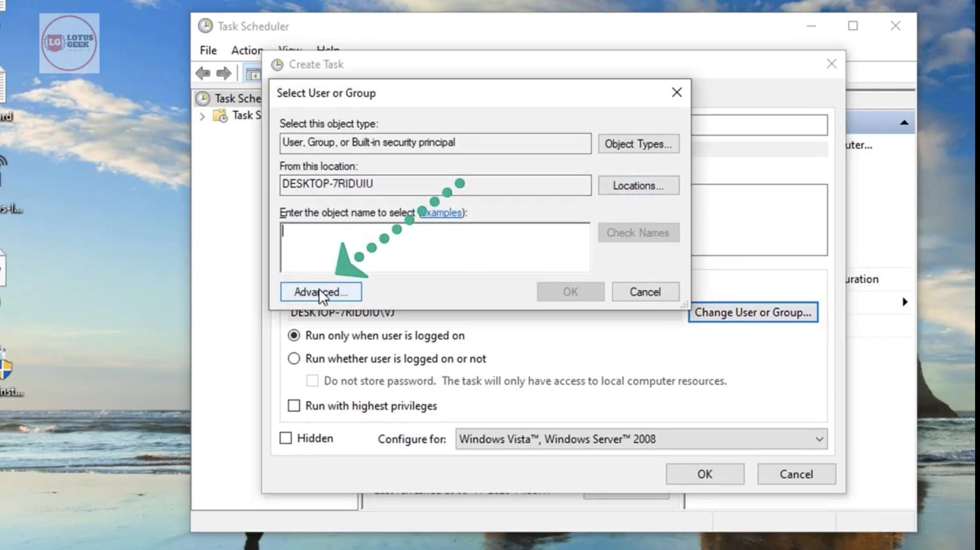This screenshot has width=980, height=550.
Task: Cancel the Select User or Group dialog
Action: [x=645, y=292]
